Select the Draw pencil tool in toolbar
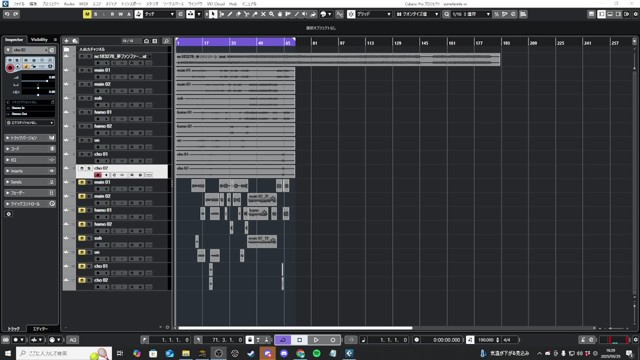 point(230,14)
